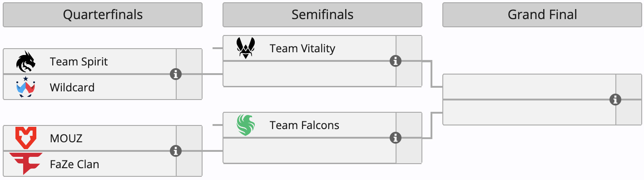Show match details for the Team Vitality semifinal
Screen dimensions: 644x180
click(396, 61)
